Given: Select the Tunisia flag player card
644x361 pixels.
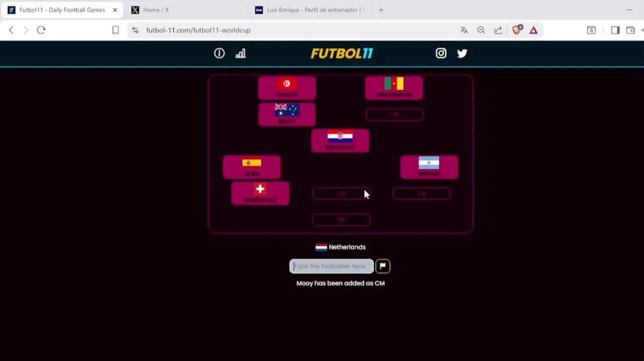Looking at the screenshot, I should pos(287,88).
